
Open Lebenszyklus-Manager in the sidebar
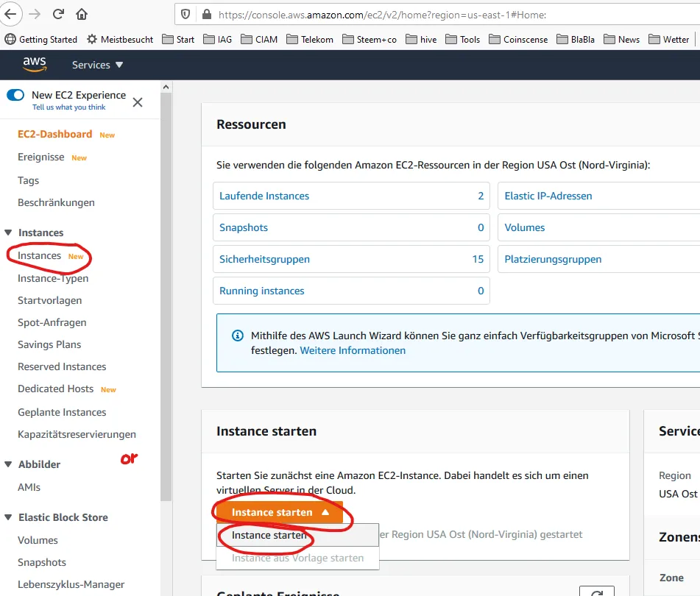click(71, 584)
